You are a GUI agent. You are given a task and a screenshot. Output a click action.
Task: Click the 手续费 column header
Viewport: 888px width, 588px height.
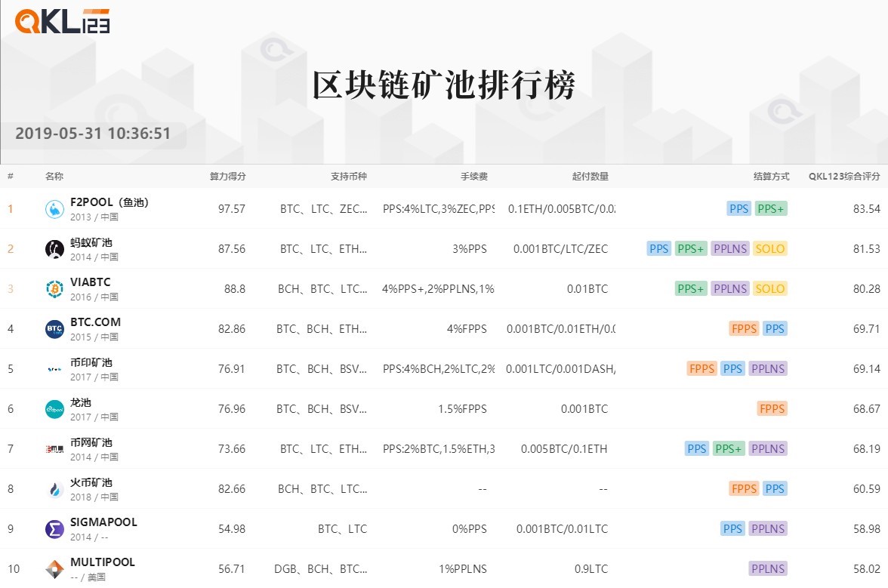[474, 176]
